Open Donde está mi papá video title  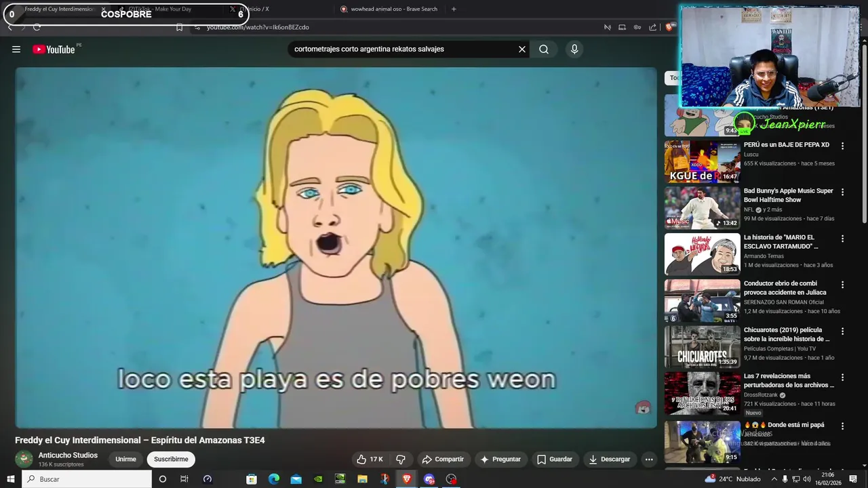tap(784, 425)
